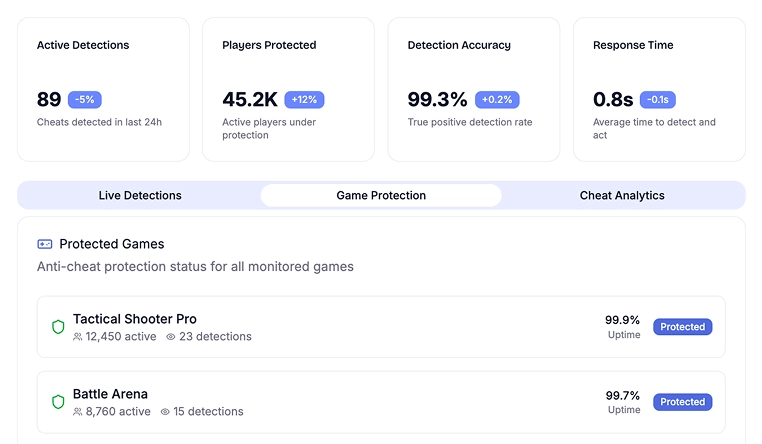Click the eye icon beside 15 detections
This screenshot has width=762, height=444.
(x=165, y=412)
